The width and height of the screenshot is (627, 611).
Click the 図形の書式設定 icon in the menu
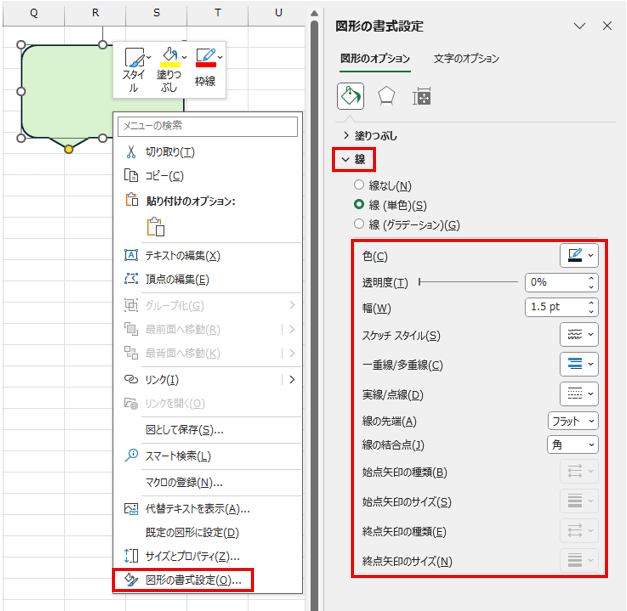click(x=131, y=580)
